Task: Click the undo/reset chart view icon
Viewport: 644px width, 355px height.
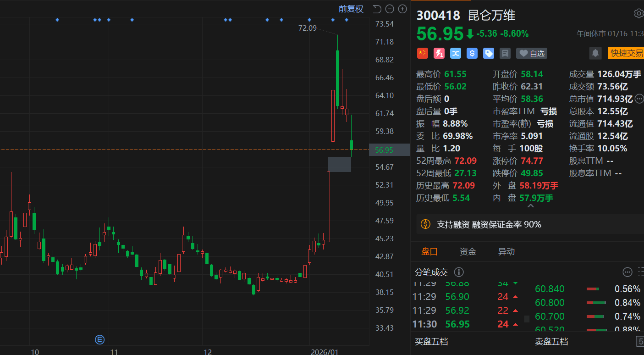Action: 377,9
